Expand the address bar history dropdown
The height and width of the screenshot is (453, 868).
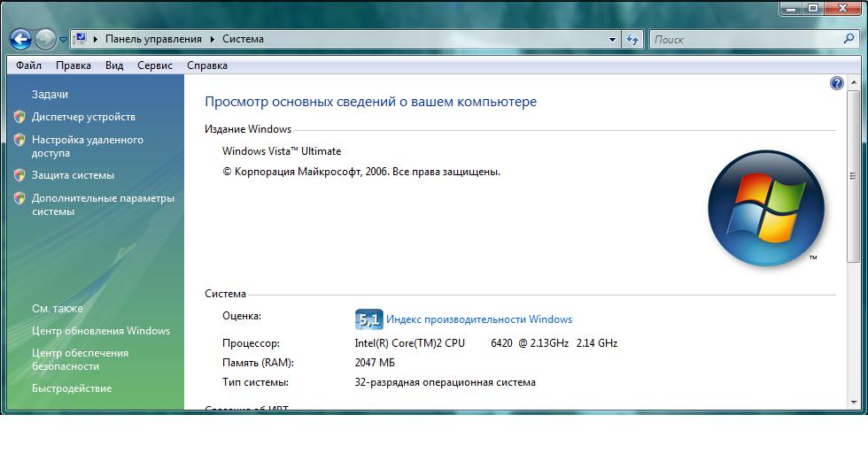pyautogui.click(x=612, y=40)
